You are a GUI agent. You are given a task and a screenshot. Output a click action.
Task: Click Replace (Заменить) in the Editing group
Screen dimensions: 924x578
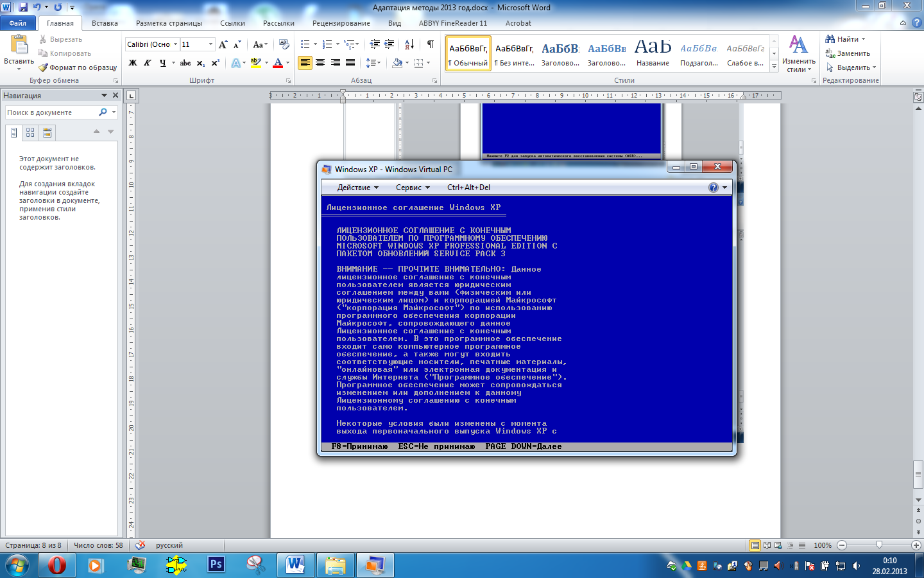(848, 53)
